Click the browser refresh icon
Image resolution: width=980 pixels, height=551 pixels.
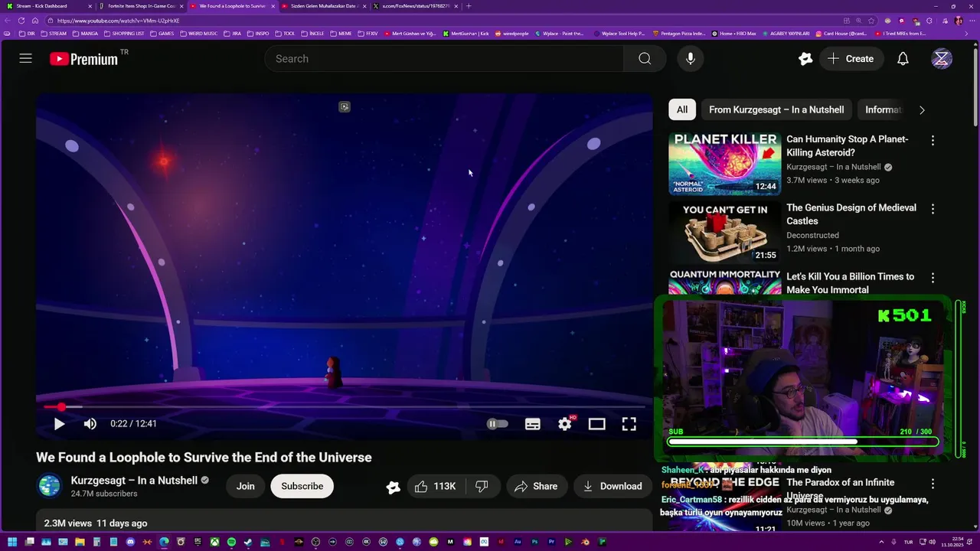21,21
